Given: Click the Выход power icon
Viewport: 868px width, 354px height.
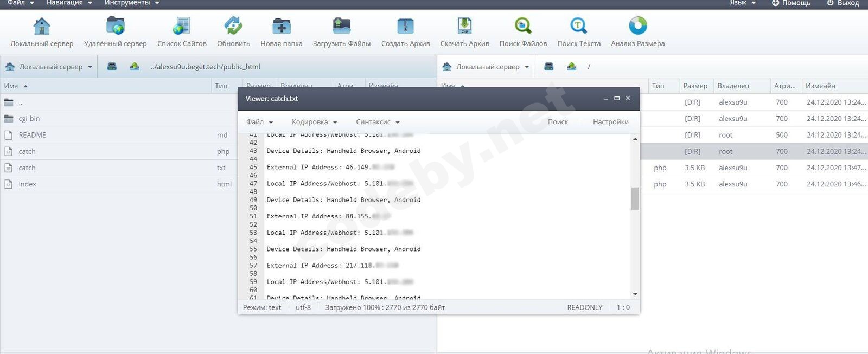Looking at the screenshot, I should point(830,3).
